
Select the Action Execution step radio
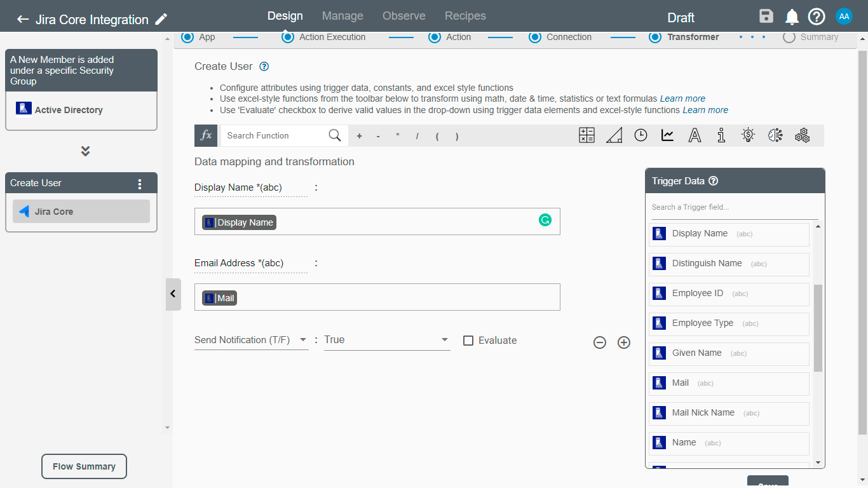(288, 37)
